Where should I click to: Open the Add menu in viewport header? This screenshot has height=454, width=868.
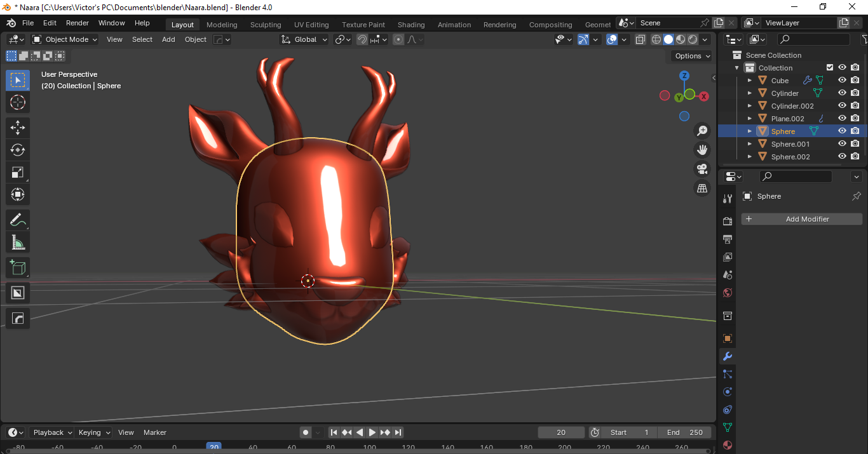168,39
